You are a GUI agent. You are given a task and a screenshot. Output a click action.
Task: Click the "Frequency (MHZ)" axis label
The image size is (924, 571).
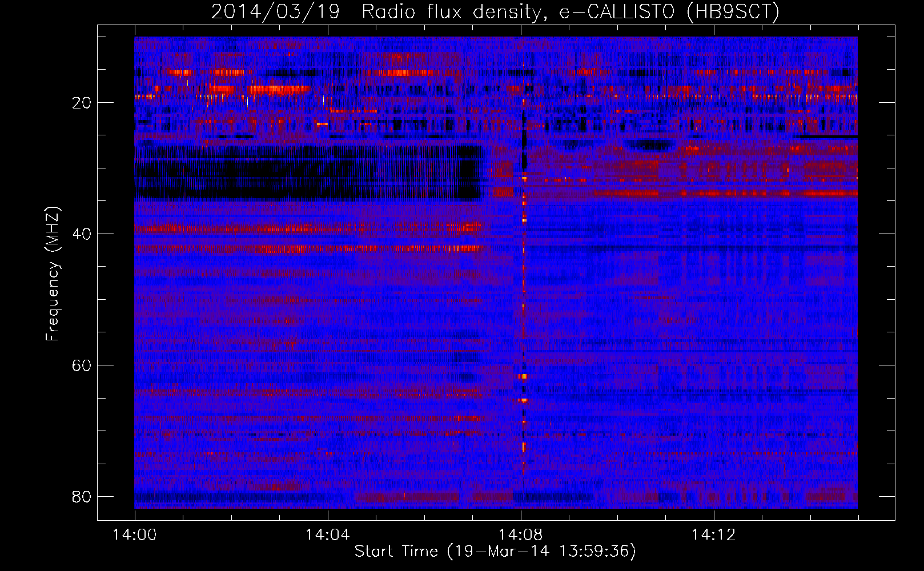click(53, 274)
